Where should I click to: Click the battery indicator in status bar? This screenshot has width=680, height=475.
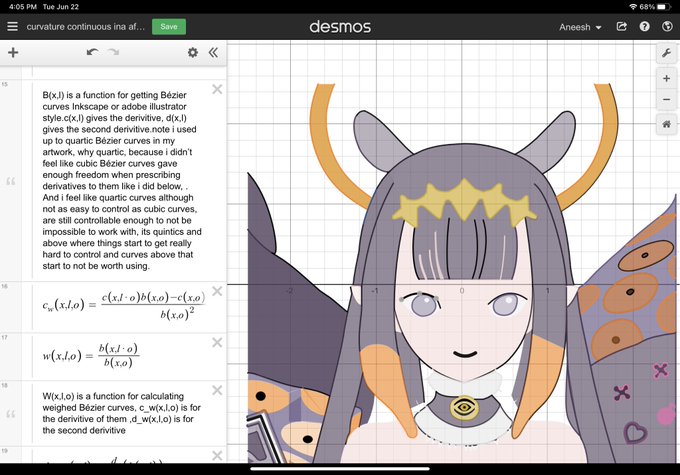664,7
